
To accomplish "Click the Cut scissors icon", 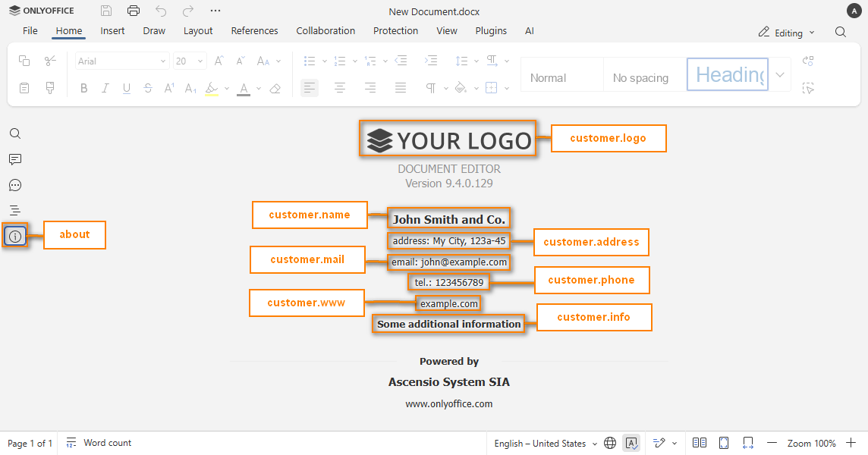I will (50, 61).
